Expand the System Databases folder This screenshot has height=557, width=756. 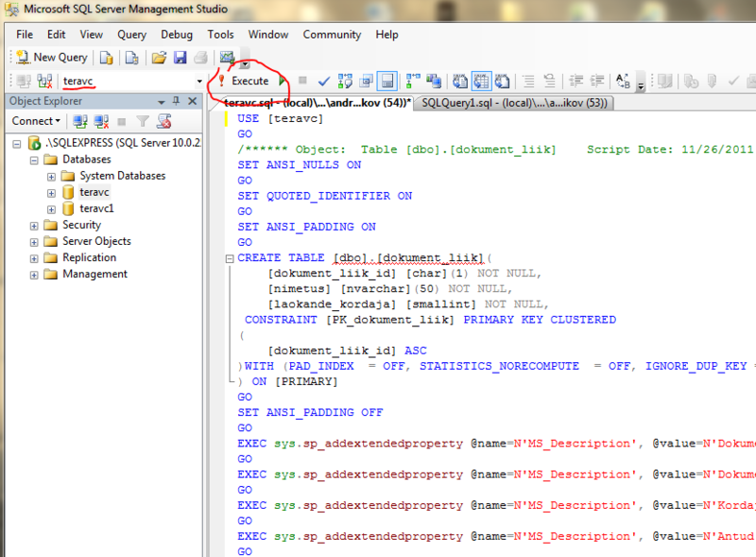tap(51, 176)
